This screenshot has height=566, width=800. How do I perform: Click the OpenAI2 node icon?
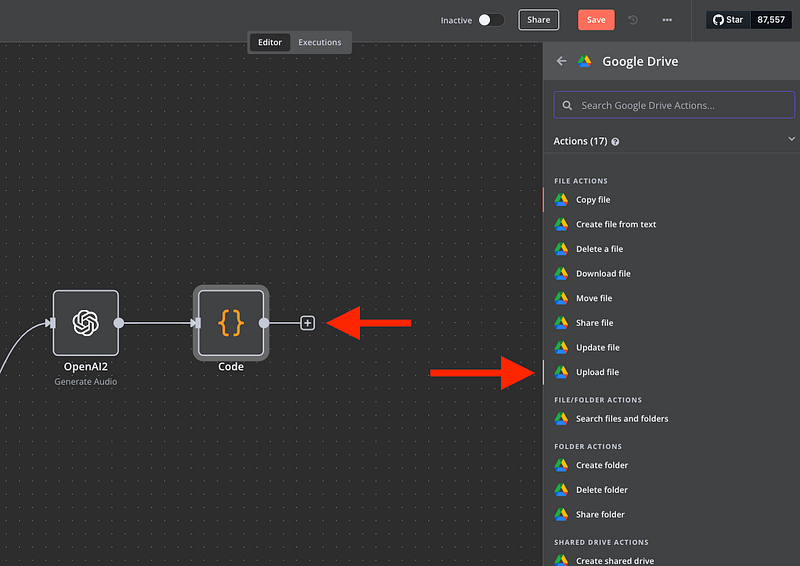tap(86, 322)
